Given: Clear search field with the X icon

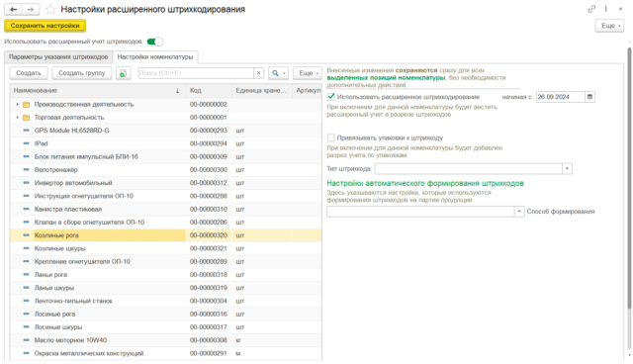Looking at the screenshot, I should tap(258, 73).
